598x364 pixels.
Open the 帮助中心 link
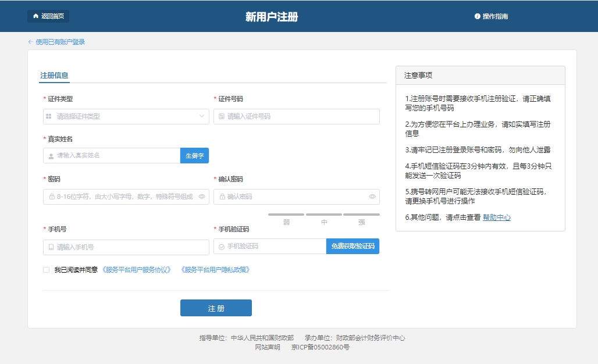(497, 217)
